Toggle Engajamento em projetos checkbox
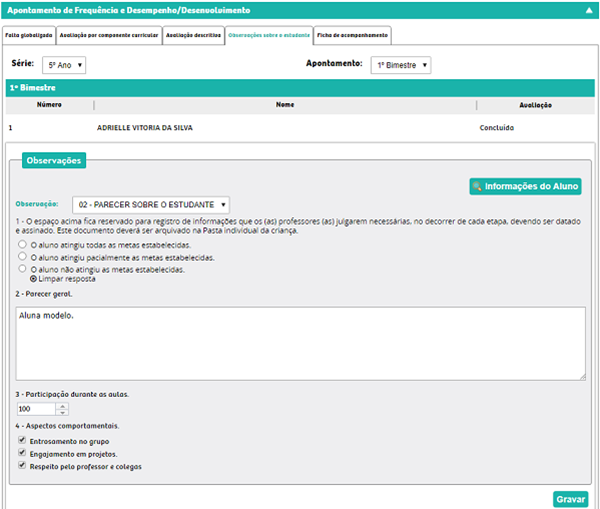Screen dimensions: 600x509 [x=23, y=454]
